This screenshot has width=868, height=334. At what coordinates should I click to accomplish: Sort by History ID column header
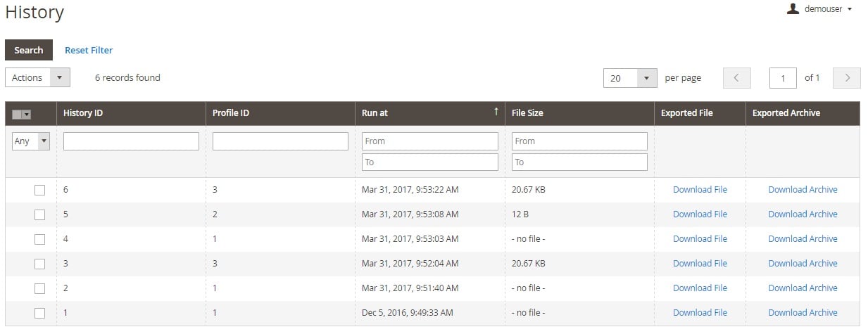click(x=131, y=113)
